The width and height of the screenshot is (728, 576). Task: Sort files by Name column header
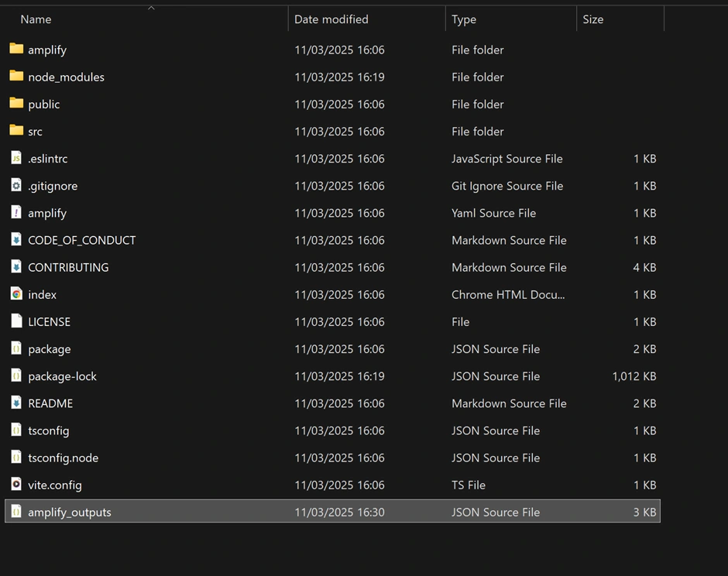pos(36,19)
